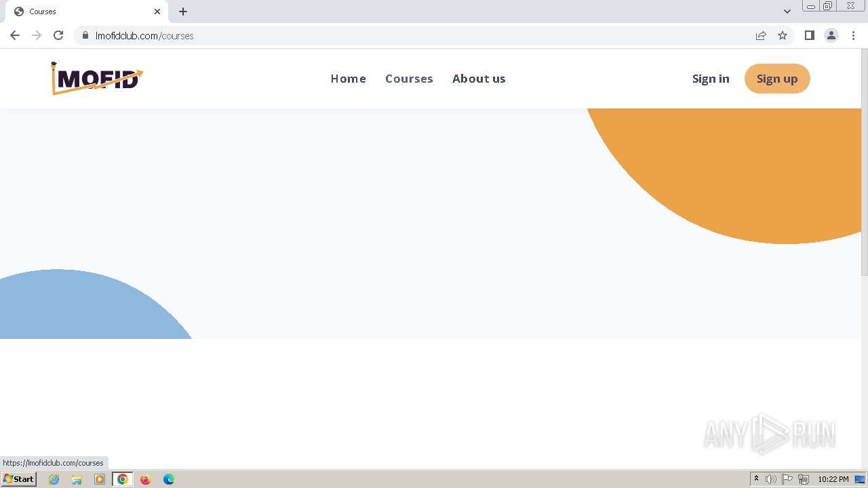Open network status tray icon
Image resolution: width=868 pixels, height=488 pixels.
click(804, 479)
